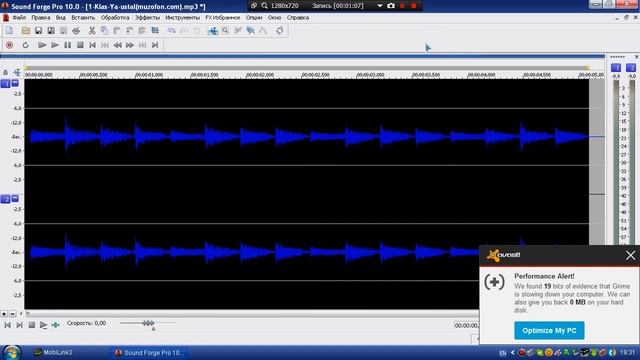Click the Open folder icon
Image resolution: width=640 pixels, height=360 pixels.
pyautogui.click(x=25, y=31)
